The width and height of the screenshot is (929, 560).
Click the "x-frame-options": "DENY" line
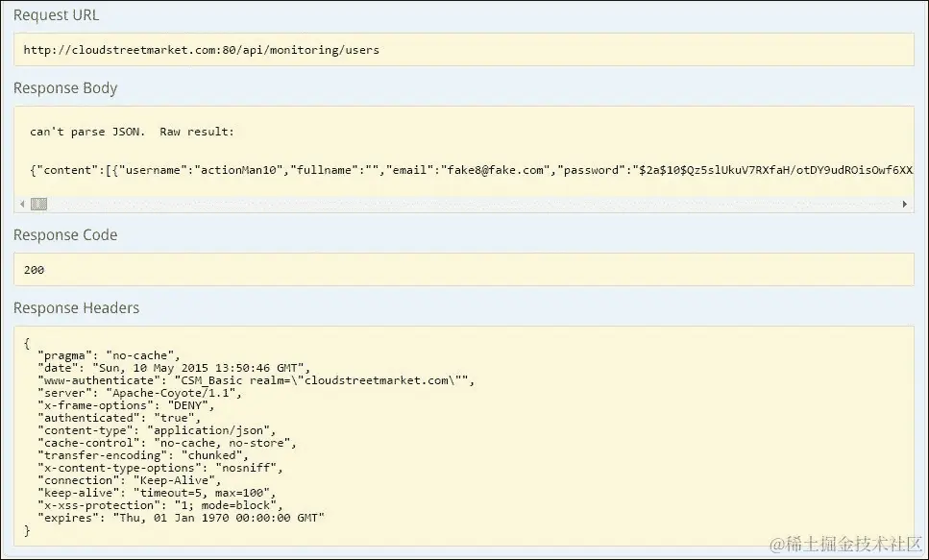[126, 405]
